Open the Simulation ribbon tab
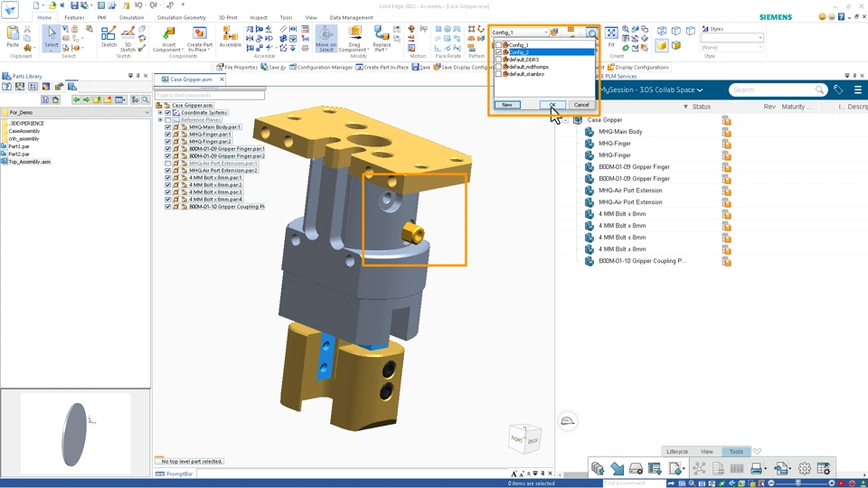This screenshot has height=488, width=868. pos(131,18)
